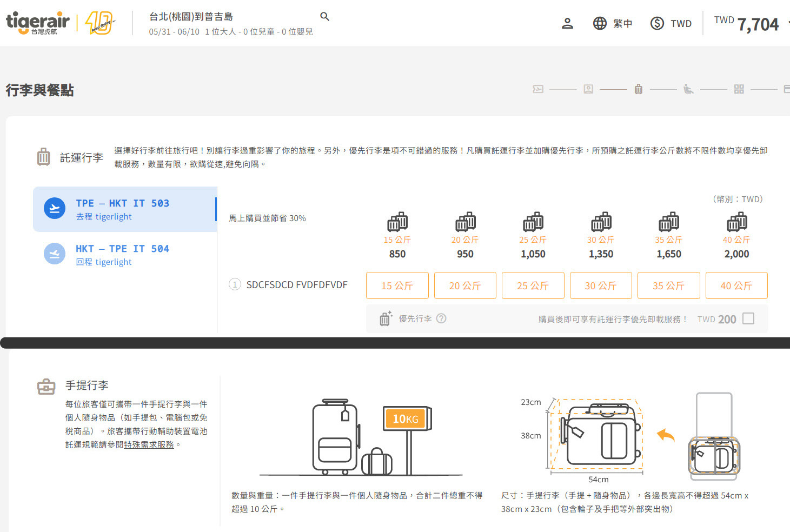790x532 pixels.
Task: Tick the priority baggage TWD 200 checkbox
Action: [748, 318]
